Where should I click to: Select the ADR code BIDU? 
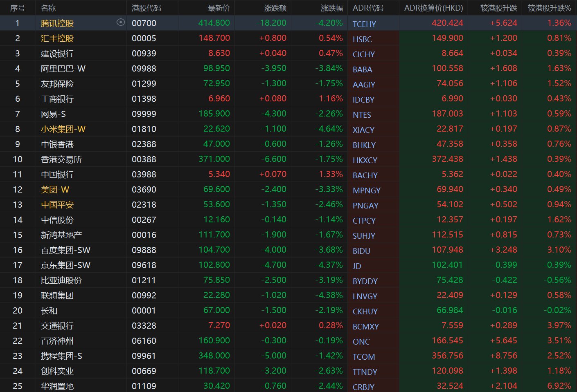pyautogui.click(x=361, y=251)
